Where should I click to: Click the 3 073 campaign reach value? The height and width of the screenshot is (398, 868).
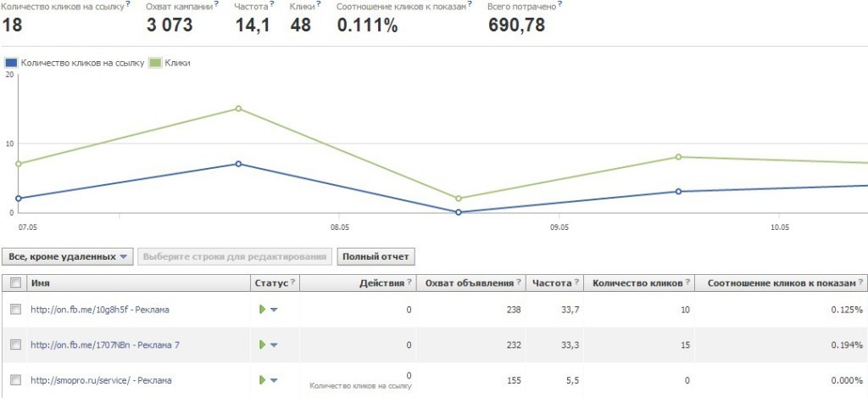click(170, 25)
